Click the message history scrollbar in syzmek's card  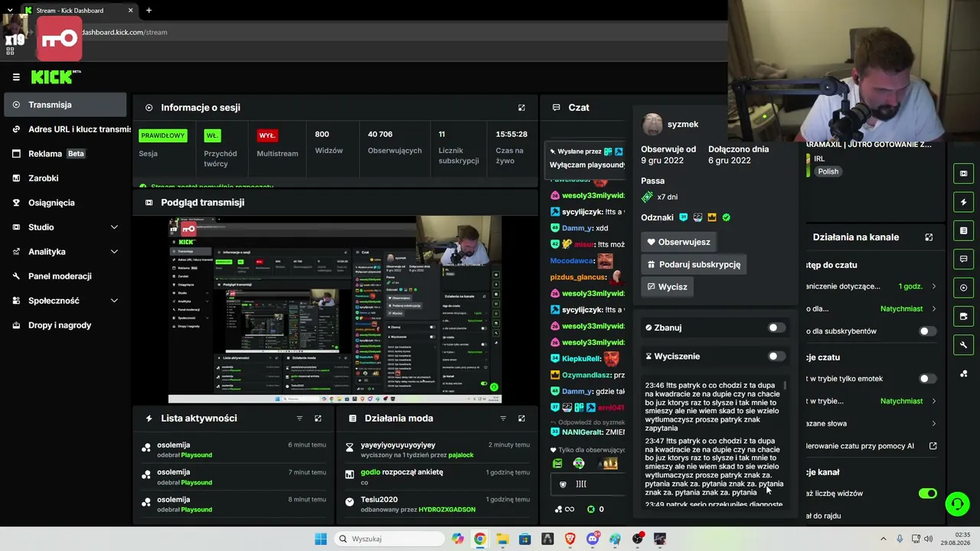click(x=786, y=386)
